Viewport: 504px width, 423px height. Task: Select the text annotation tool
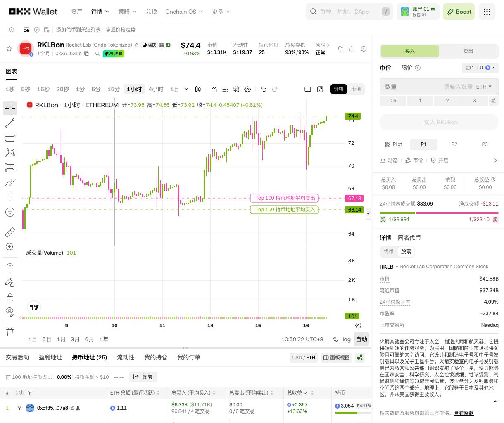[10, 197]
